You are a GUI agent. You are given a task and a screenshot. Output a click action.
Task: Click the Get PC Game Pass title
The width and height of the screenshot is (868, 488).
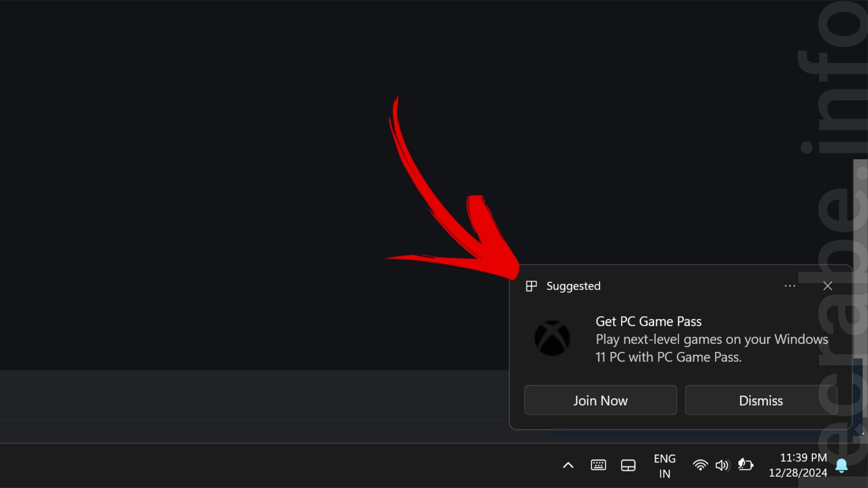point(648,321)
